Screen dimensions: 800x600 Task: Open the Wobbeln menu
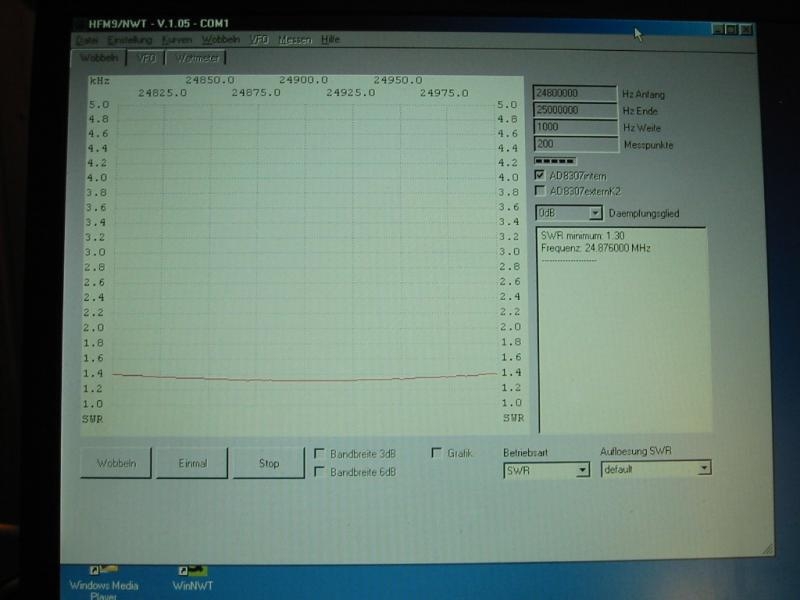pos(220,39)
